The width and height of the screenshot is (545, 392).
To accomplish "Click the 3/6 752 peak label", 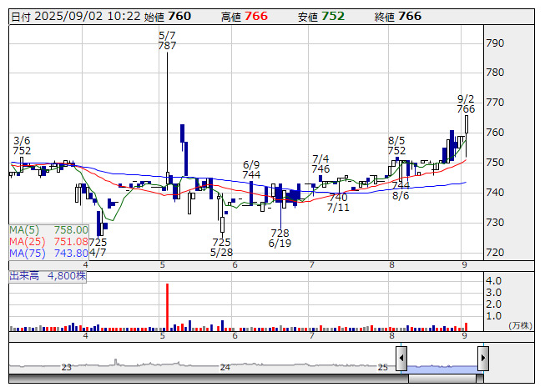I will (22, 145).
